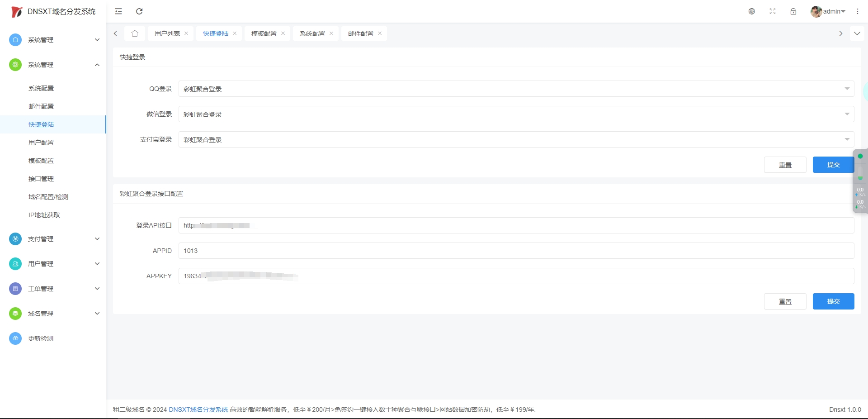Open 用户配置 in the sidebar

[53, 143]
